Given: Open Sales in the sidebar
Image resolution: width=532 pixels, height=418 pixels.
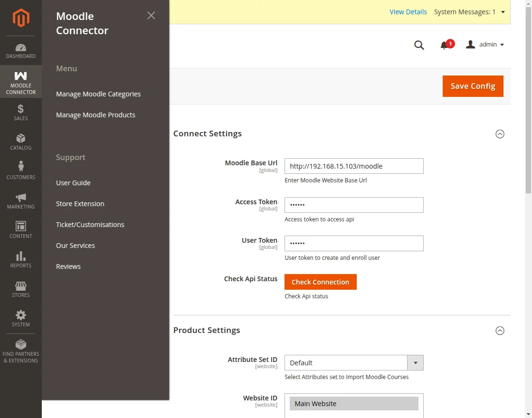Looking at the screenshot, I should click(x=21, y=113).
